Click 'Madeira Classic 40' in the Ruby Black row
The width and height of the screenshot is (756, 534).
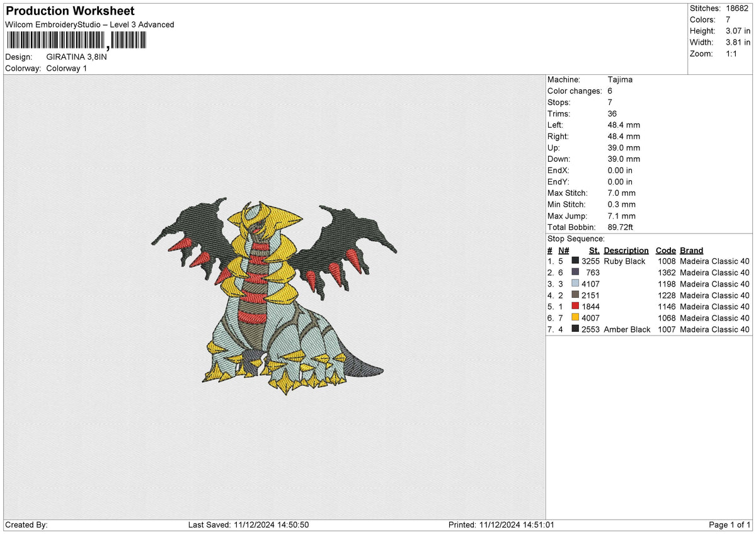(x=715, y=261)
